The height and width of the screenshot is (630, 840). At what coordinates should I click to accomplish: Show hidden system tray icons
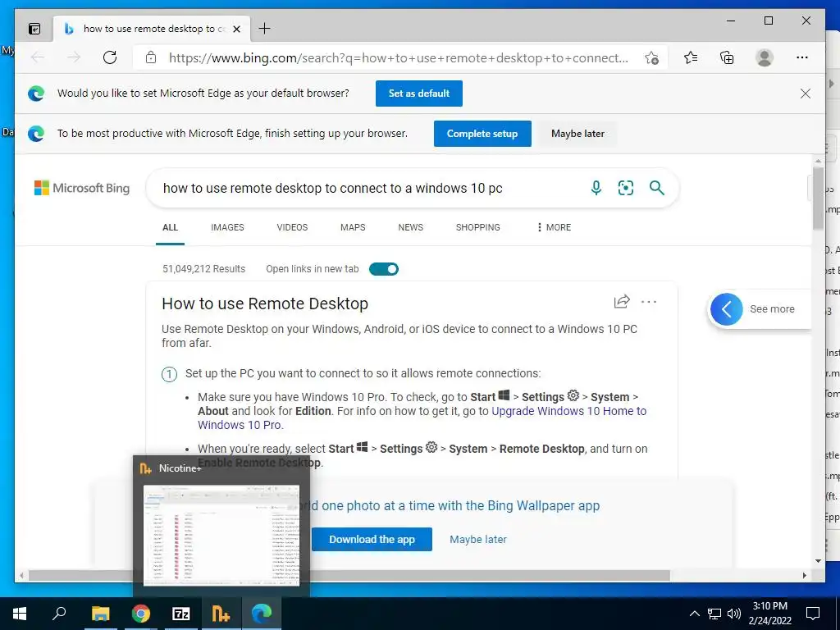pos(694,614)
